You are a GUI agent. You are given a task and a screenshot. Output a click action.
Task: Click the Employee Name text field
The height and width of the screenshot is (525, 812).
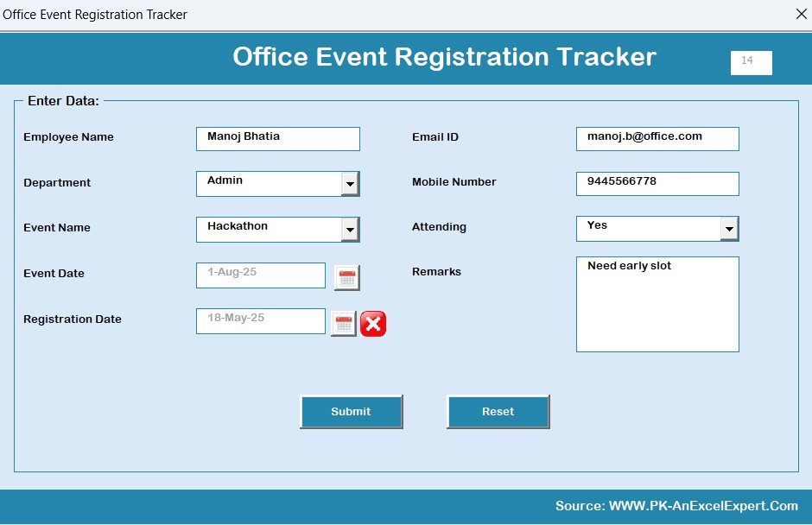point(277,138)
